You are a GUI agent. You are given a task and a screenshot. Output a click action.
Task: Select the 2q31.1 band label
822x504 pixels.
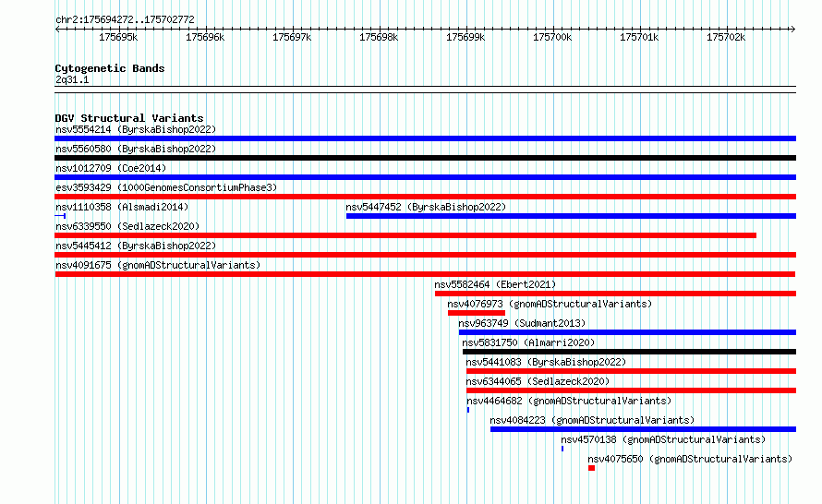coord(72,79)
